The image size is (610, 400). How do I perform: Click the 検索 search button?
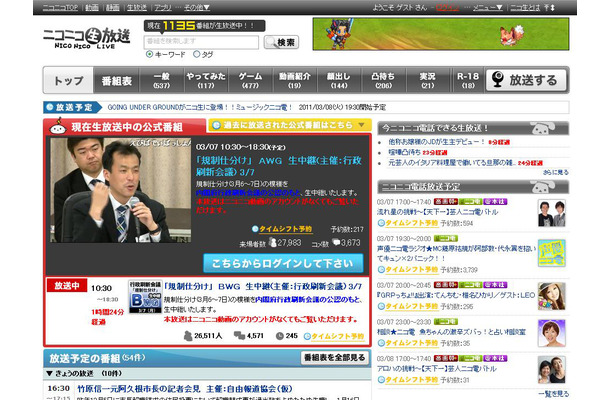pyautogui.click(x=281, y=42)
